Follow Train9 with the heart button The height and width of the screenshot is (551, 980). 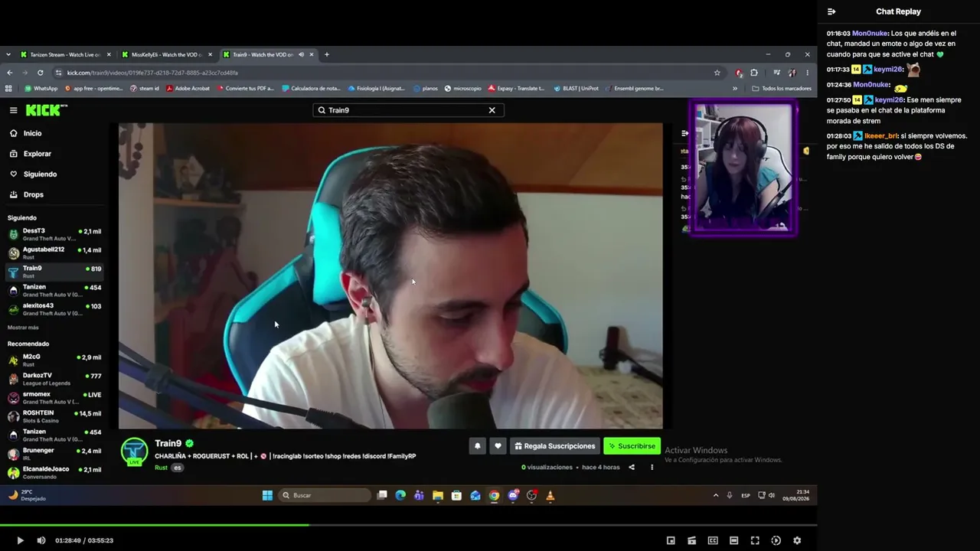(498, 446)
